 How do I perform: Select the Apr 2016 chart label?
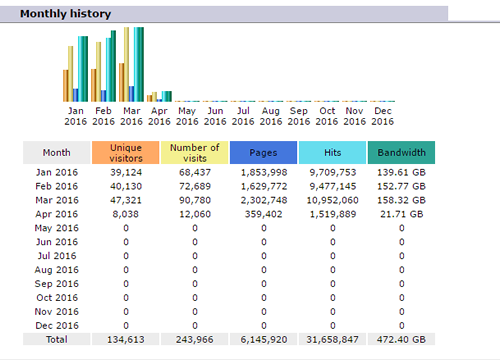click(x=159, y=116)
